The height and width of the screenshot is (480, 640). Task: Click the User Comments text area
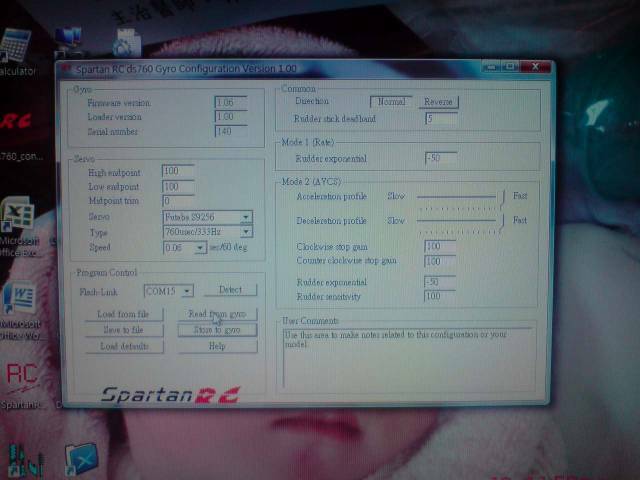409,358
